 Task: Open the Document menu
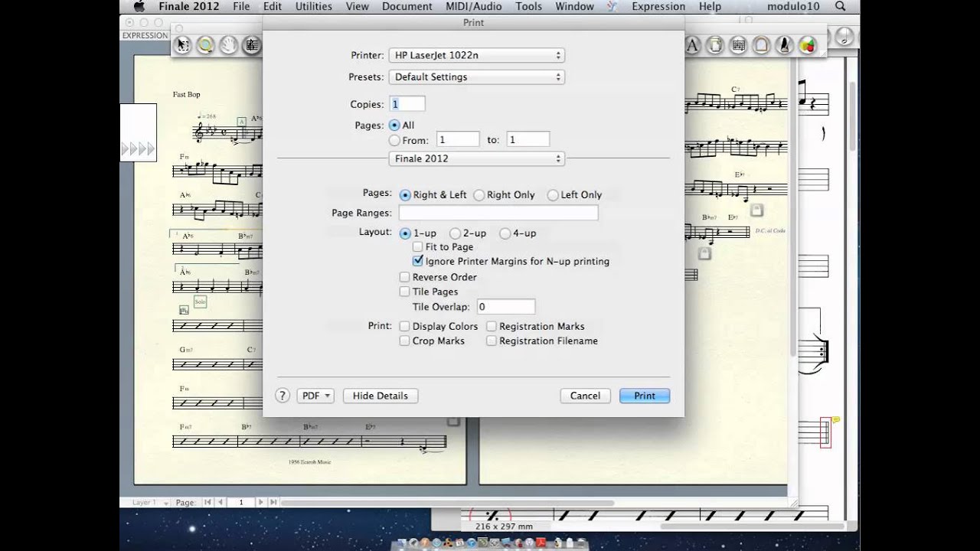coord(407,6)
